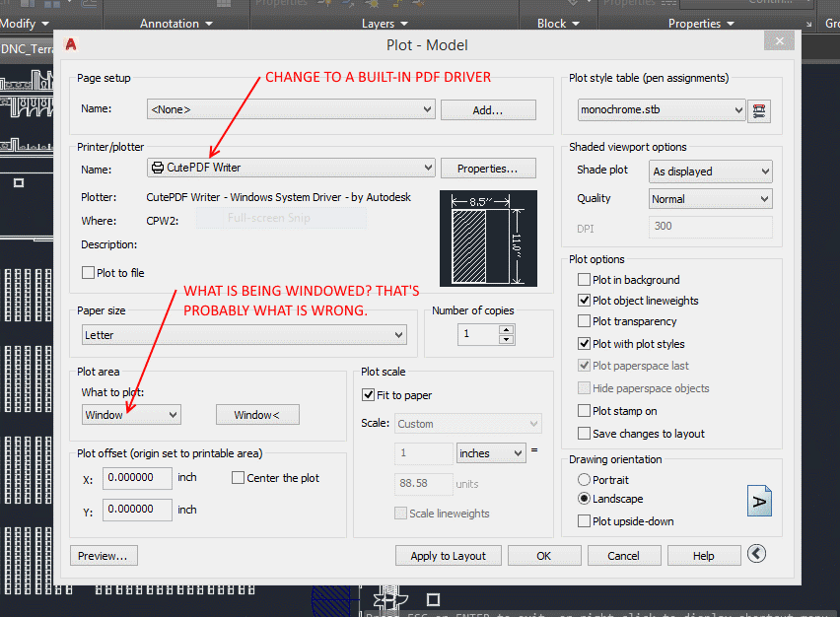Uncheck Plot object lineweights
The width and height of the screenshot is (840, 617).
click(x=584, y=301)
